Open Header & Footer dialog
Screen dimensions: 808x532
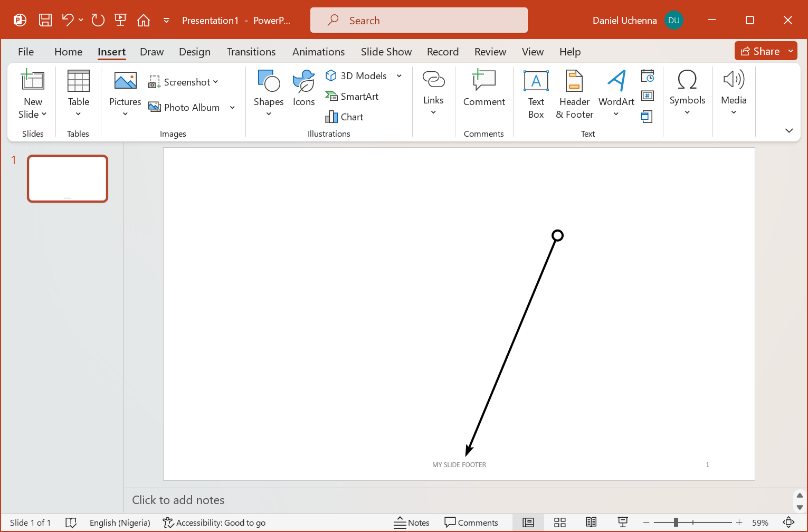pos(574,94)
